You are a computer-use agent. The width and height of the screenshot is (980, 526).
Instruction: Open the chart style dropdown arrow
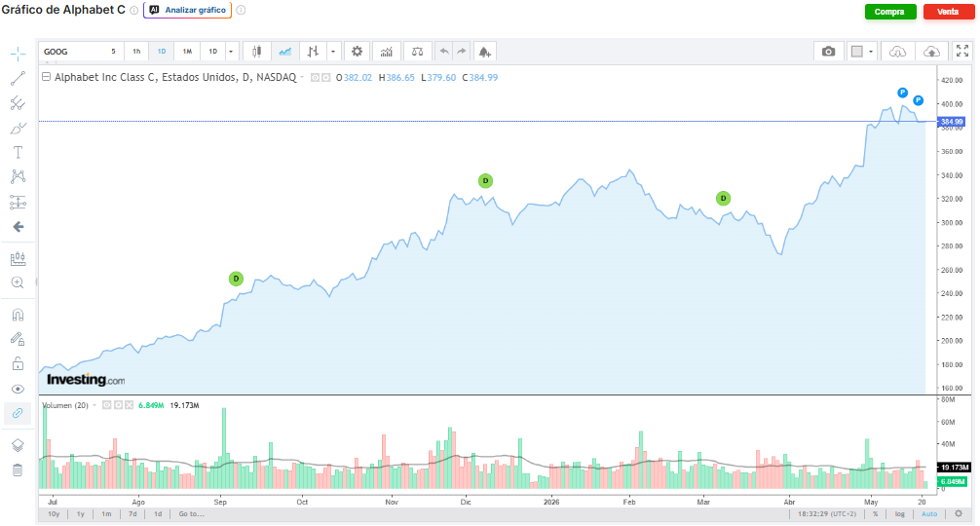[x=333, y=52]
